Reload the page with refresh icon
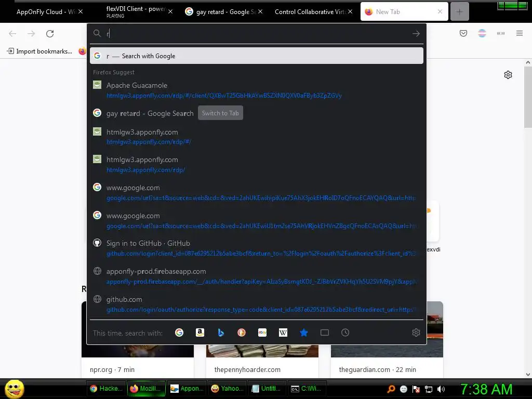 tap(50, 34)
